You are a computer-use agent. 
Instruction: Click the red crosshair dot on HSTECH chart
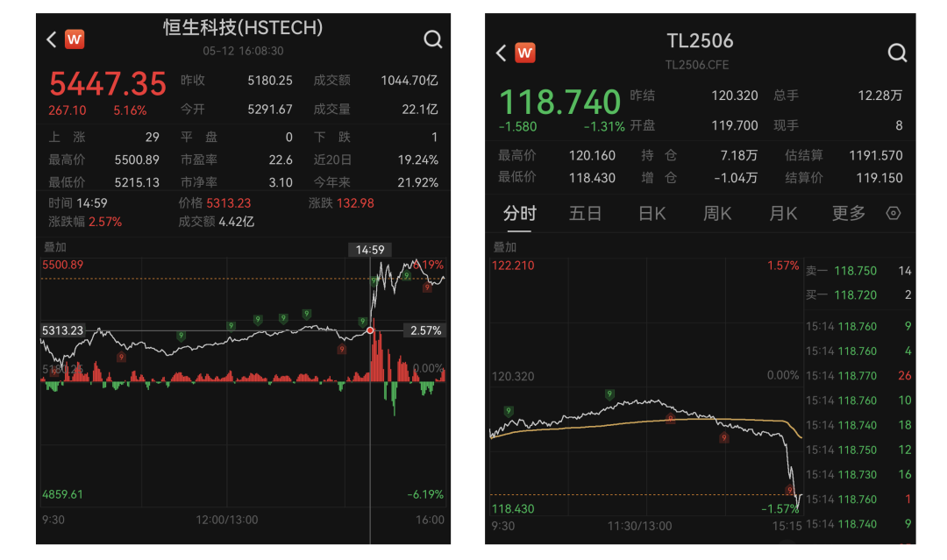coord(370,330)
